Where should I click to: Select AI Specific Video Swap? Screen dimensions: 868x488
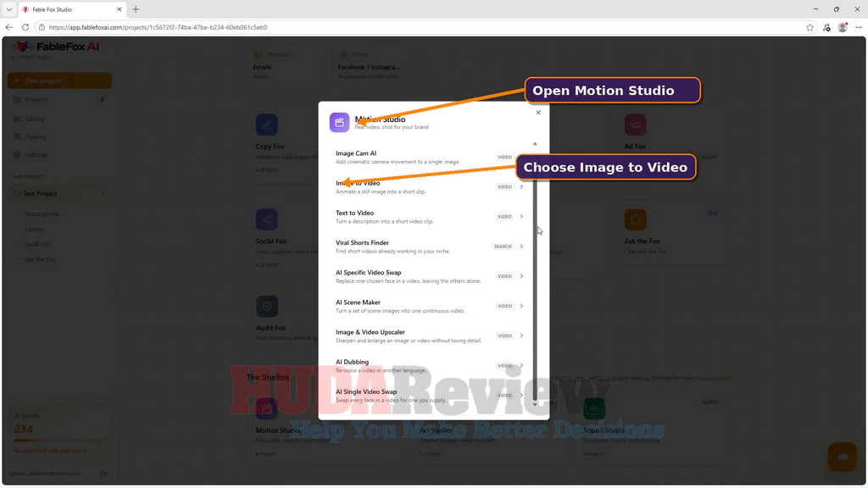(x=429, y=277)
